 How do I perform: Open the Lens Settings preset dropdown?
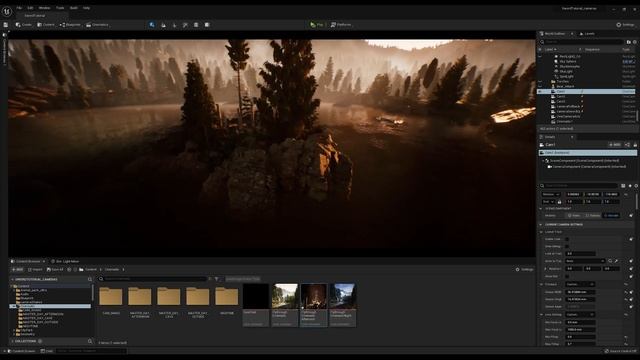coord(580,315)
